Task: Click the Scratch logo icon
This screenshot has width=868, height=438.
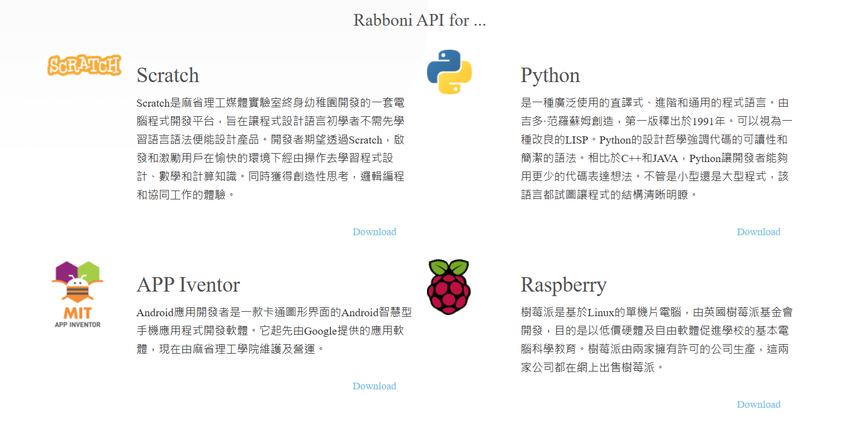Action: coord(84,65)
